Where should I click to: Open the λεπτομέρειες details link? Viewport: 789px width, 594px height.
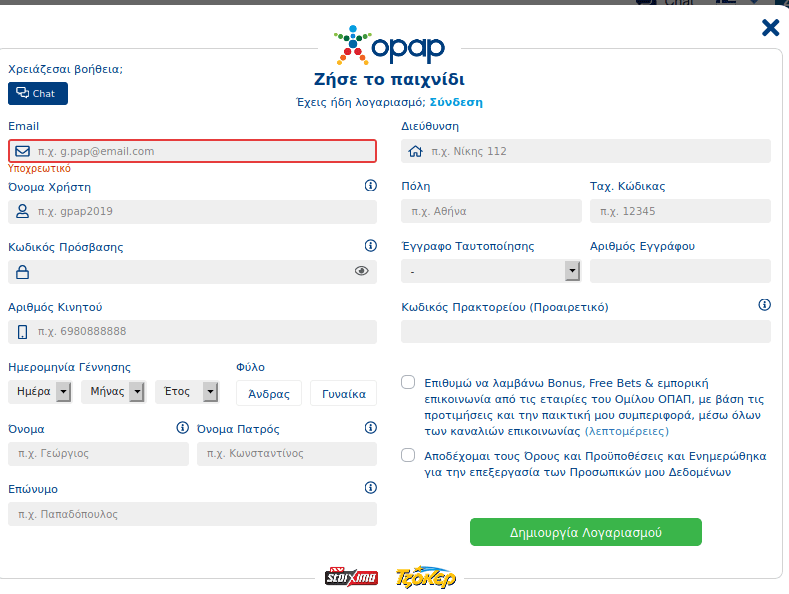point(626,431)
